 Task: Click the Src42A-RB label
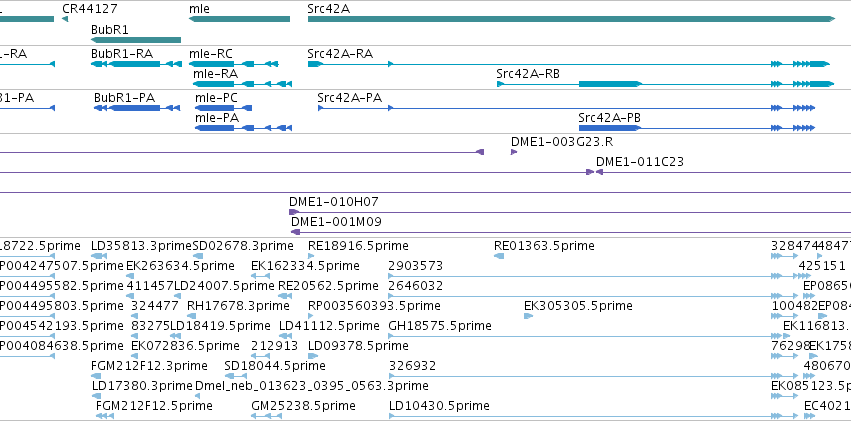pos(528,74)
